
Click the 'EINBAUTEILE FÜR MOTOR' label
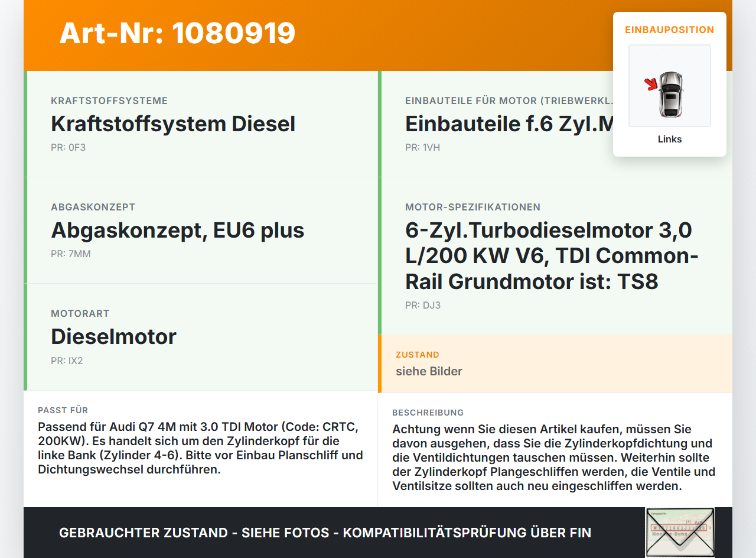(509, 101)
